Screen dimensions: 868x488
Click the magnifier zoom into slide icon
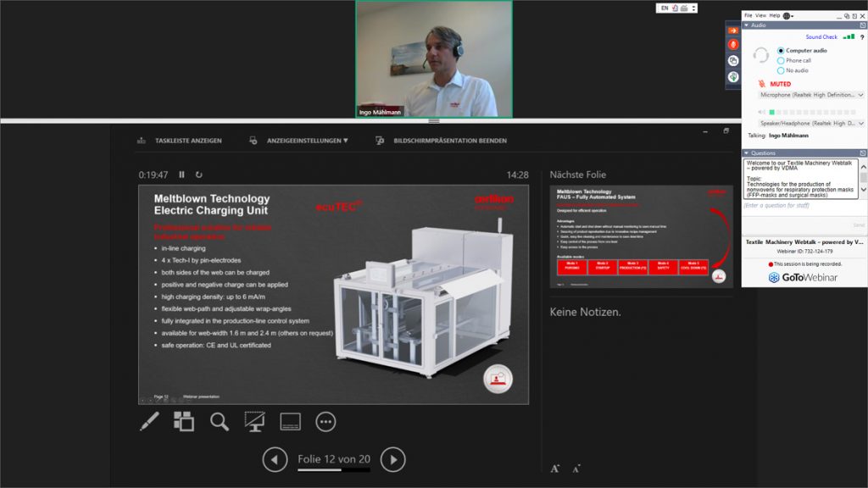tap(220, 421)
